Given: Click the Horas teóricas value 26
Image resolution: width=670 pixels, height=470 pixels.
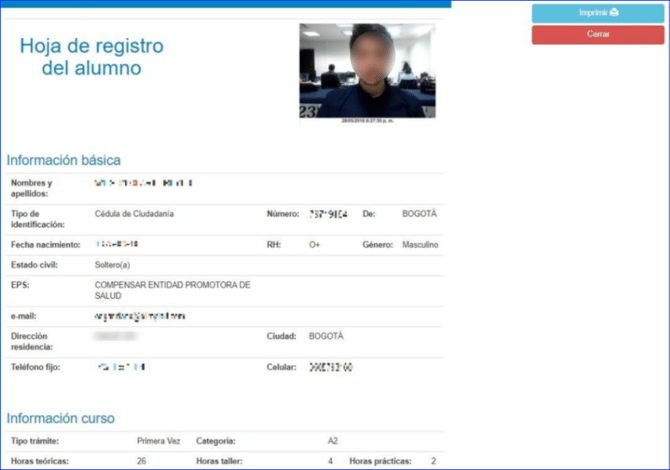Looking at the screenshot, I should tap(142, 461).
